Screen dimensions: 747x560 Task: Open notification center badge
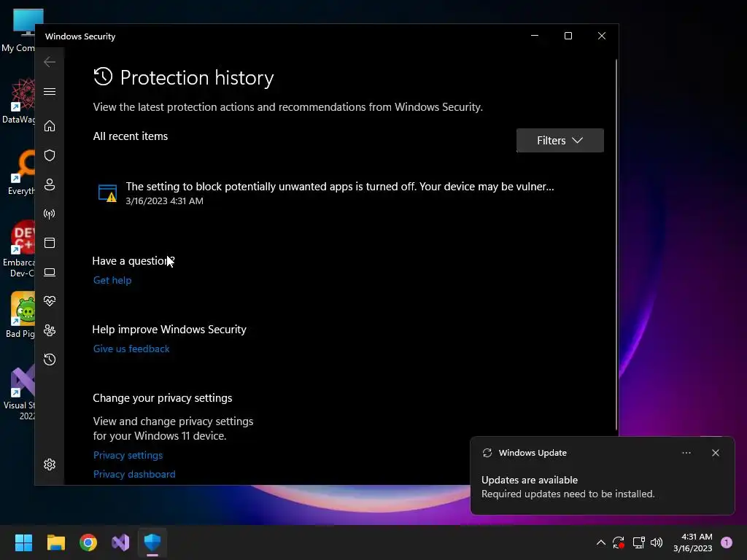pos(727,542)
